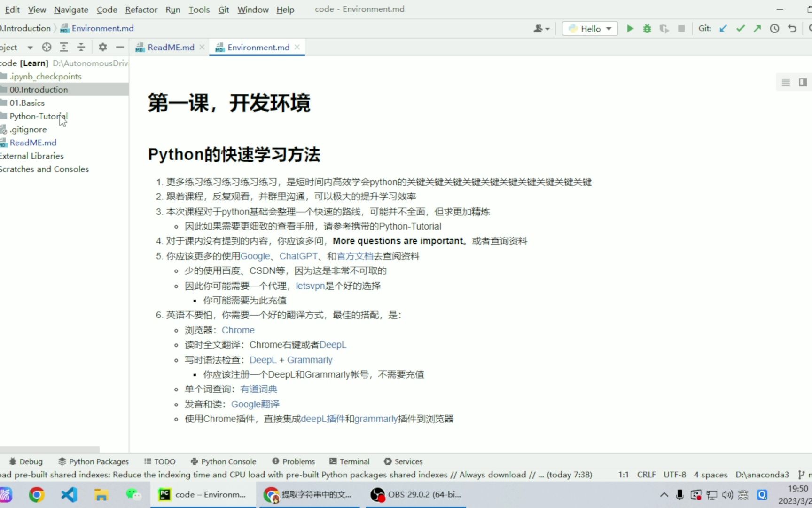
Task: Open the Problems tool window
Action: click(293, 461)
